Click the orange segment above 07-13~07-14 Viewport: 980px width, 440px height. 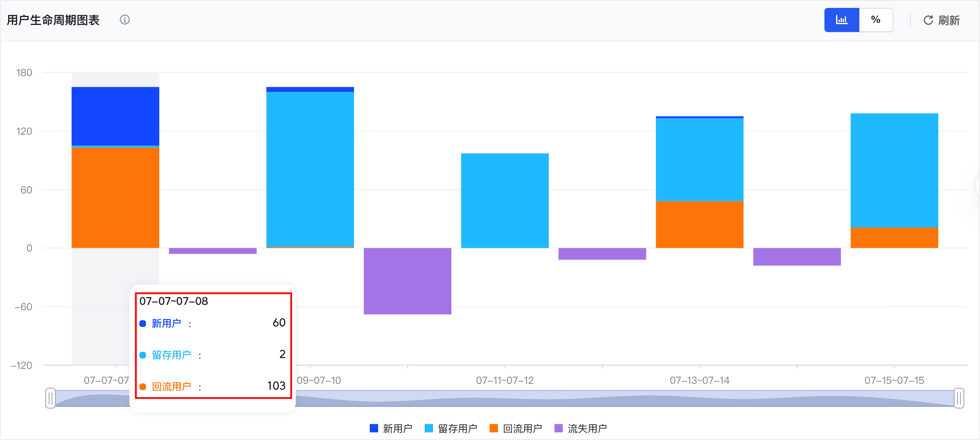700,225
